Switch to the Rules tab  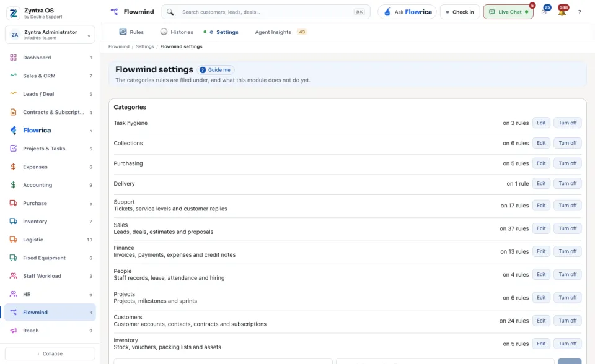(x=131, y=32)
